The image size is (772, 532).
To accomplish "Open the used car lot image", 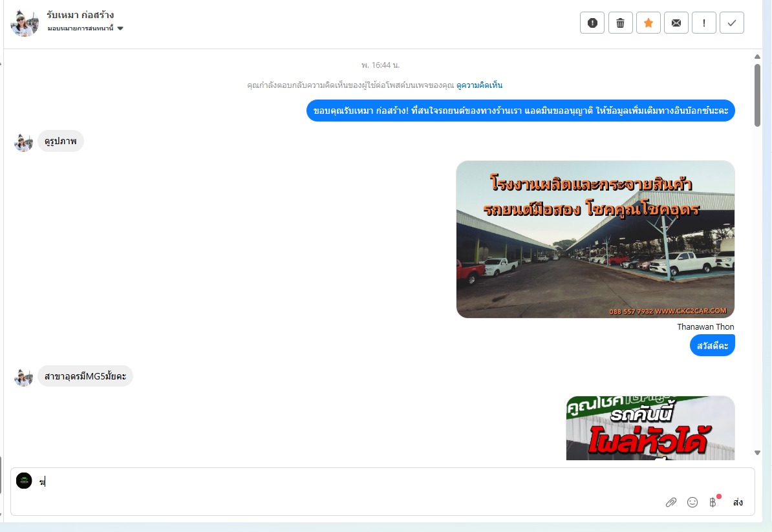I will 595,239.
